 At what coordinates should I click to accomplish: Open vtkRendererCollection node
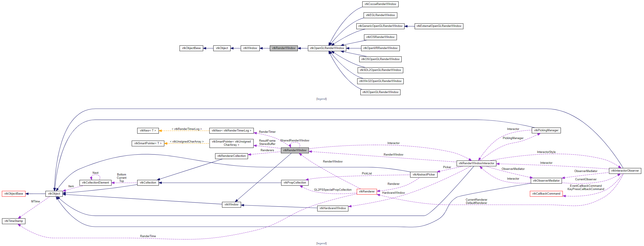(x=231, y=156)
